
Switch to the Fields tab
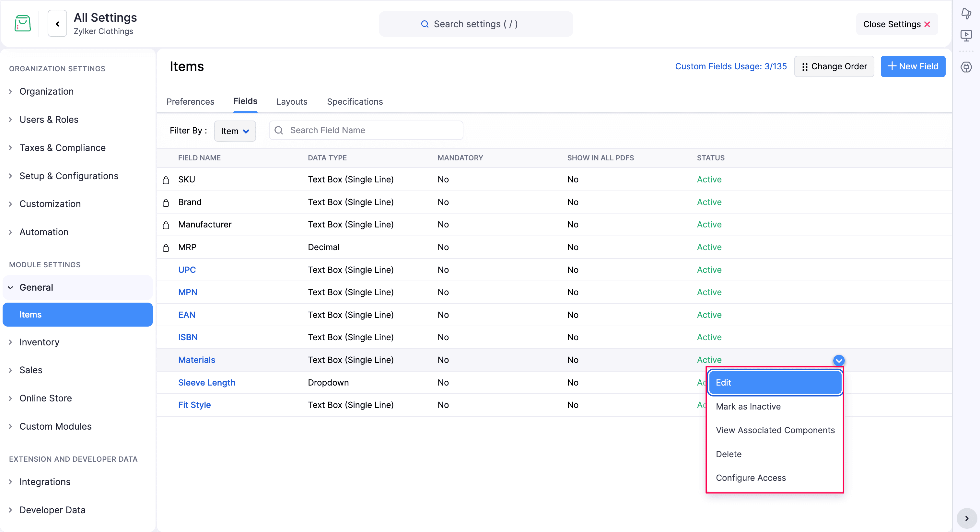pyautogui.click(x=245, y=101)
